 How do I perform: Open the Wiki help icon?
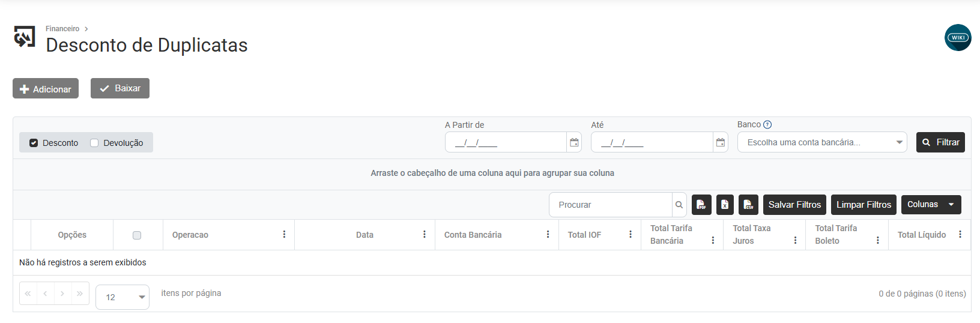[957, 38]
